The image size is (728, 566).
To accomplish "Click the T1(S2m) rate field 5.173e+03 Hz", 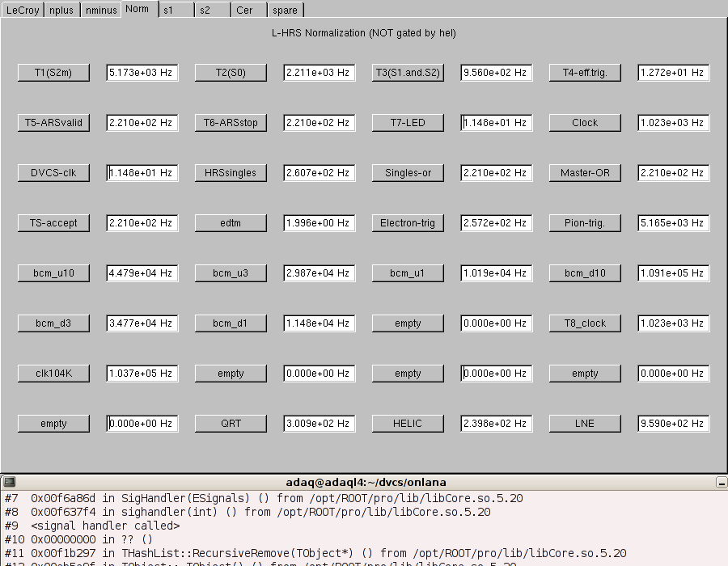I will click(142, 73).
